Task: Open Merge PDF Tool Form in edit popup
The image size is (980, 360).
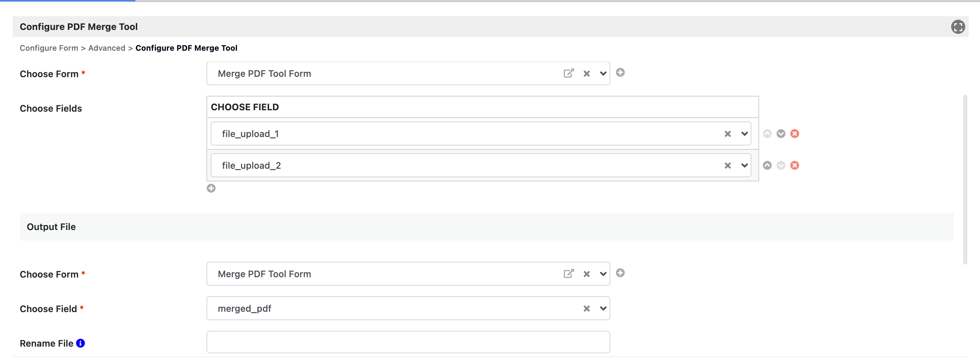Action: [568, 74]
